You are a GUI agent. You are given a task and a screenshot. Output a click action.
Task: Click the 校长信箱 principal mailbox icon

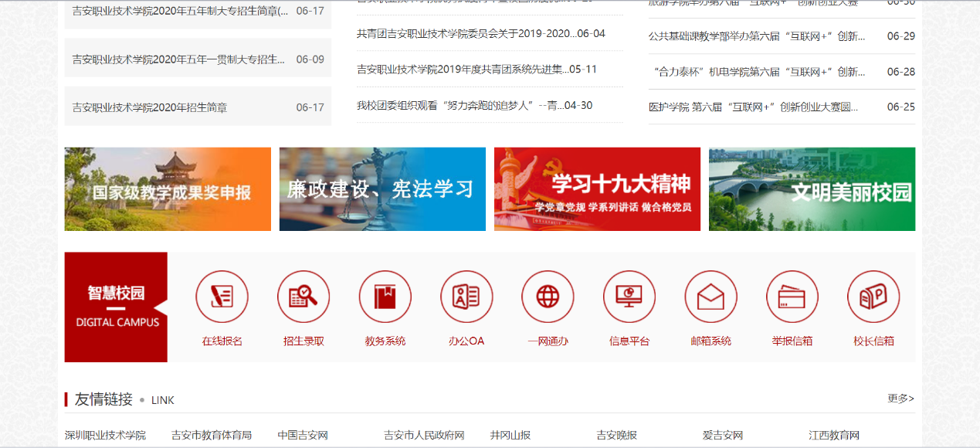click(873, 297)
